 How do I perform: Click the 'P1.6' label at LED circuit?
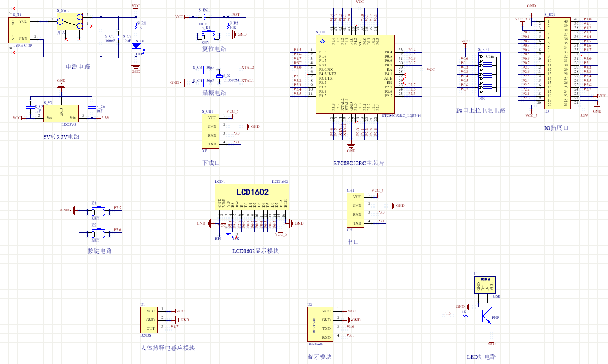(x=447, y=313)
